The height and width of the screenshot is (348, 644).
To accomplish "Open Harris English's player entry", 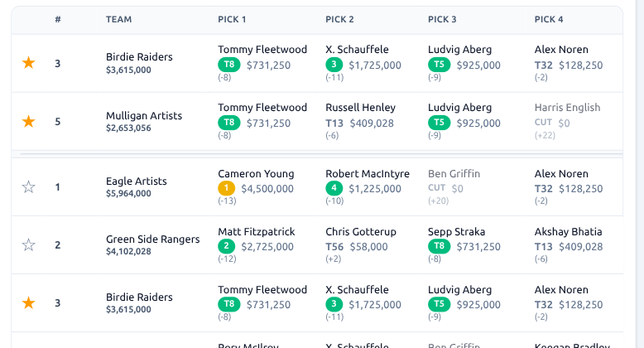I will pyautogui.click(x=567, y=108).
